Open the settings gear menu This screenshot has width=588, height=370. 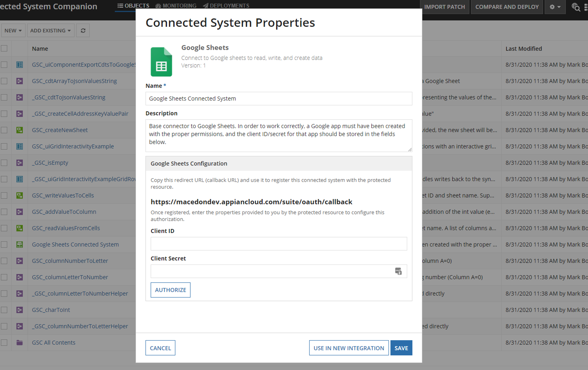click(555, 7)
